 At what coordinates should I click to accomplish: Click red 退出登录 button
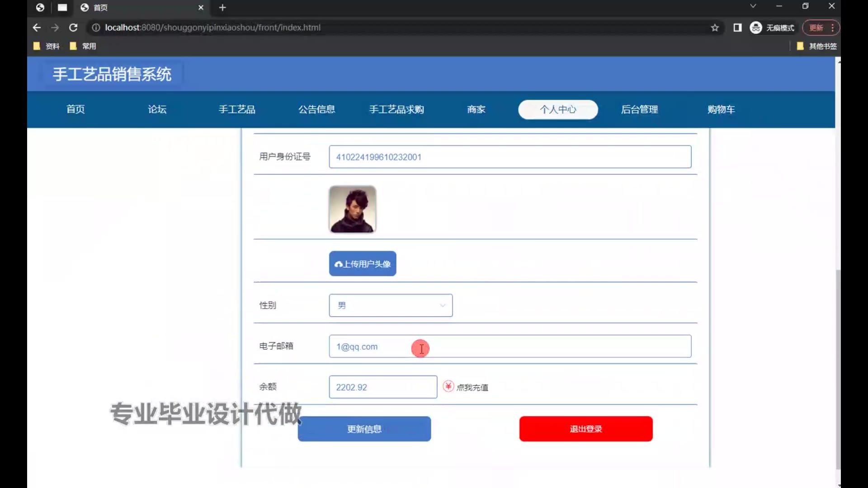tap(585, 429)
